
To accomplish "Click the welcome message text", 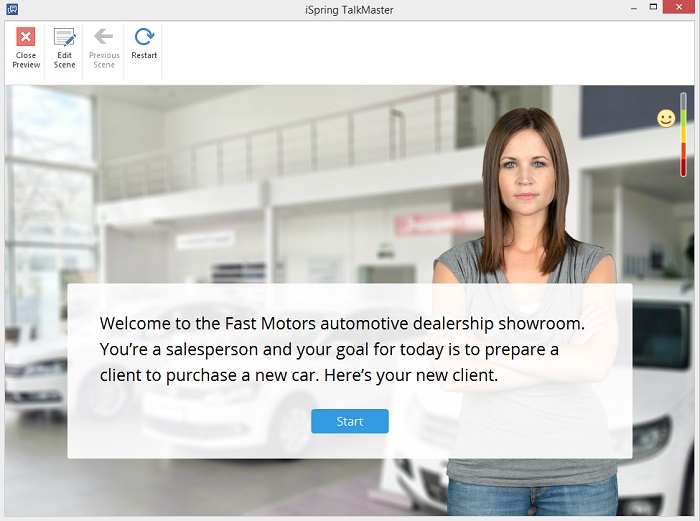I will click(x=342, y=349).
